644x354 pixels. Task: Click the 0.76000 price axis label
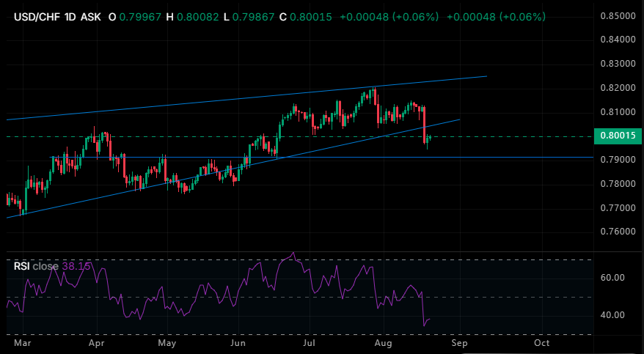pyautogui.click(x=618, y=232)
